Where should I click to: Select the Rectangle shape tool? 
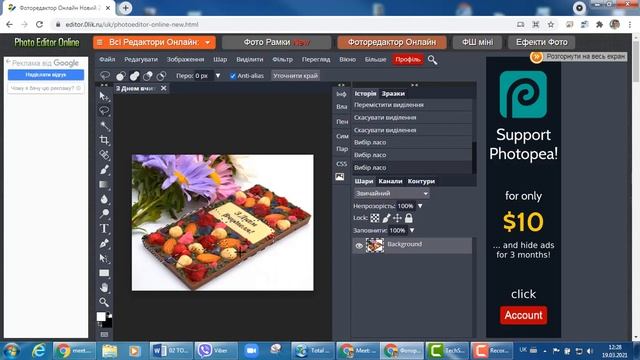click(x=104, y=273)
